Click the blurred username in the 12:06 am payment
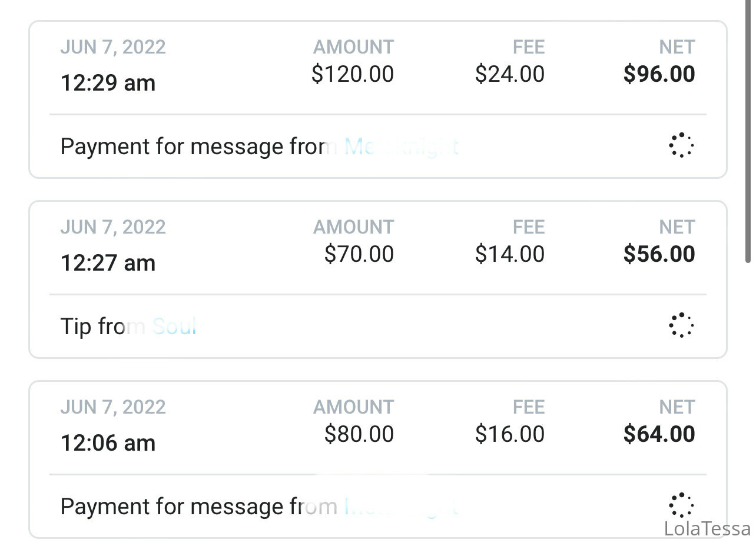Screen dimensions: 756x546 tap(401, 506)
